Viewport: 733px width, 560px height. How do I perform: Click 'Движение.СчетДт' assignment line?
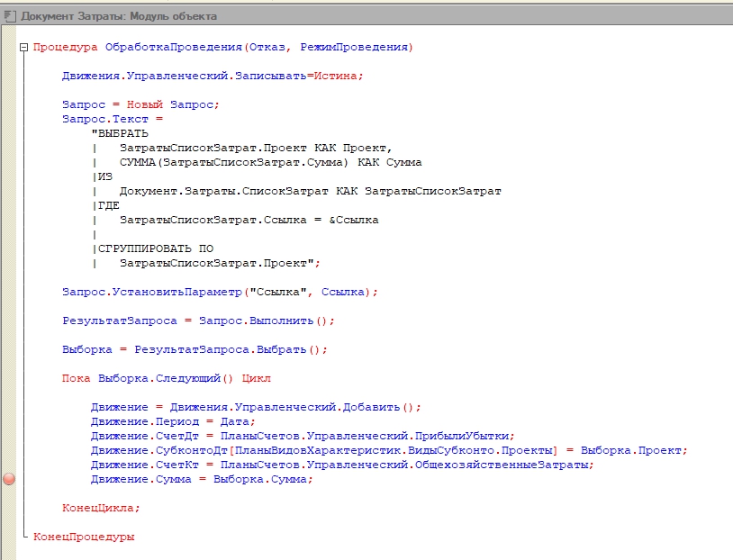coord(303,436)
